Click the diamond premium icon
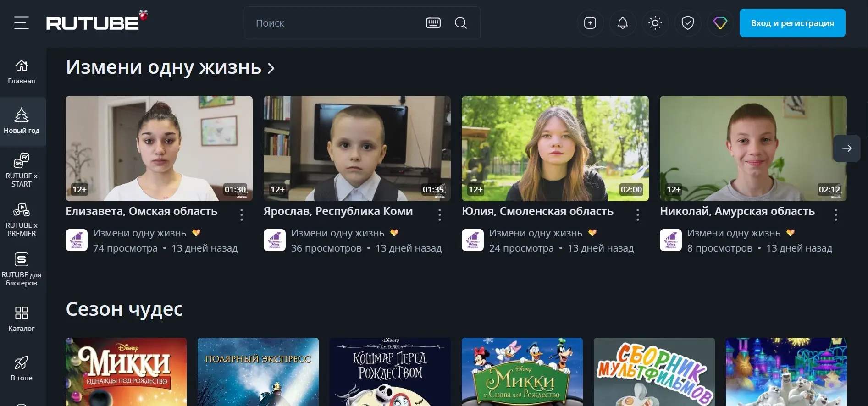Image resolution: width=868 pixels, height=406 pixels. [720, 23]
